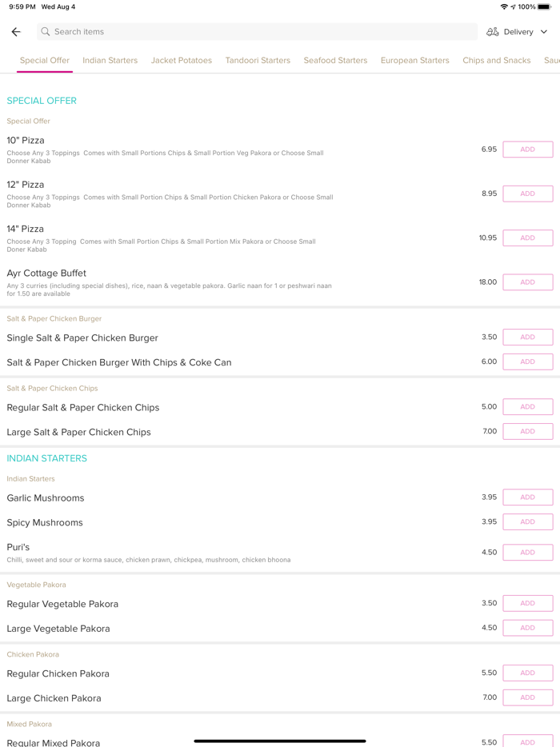The image size is (560, 747).
Task: Click the search magnifier icon
Action: pyautogui.click(x=46, y=32)
